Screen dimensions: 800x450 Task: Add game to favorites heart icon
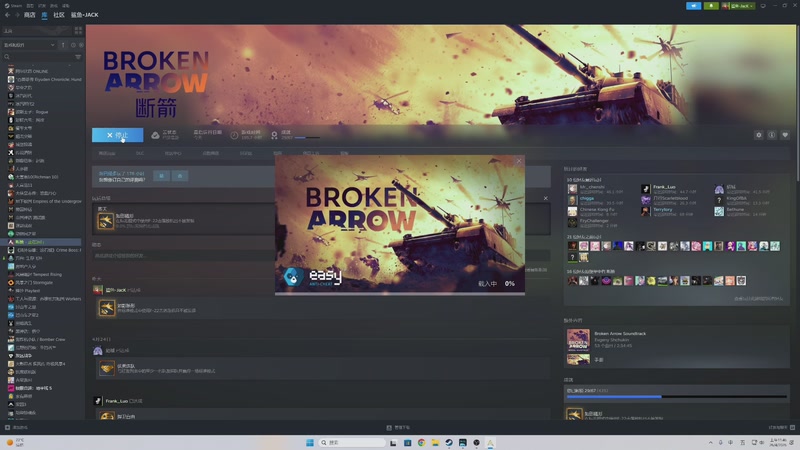coord(785,135)
